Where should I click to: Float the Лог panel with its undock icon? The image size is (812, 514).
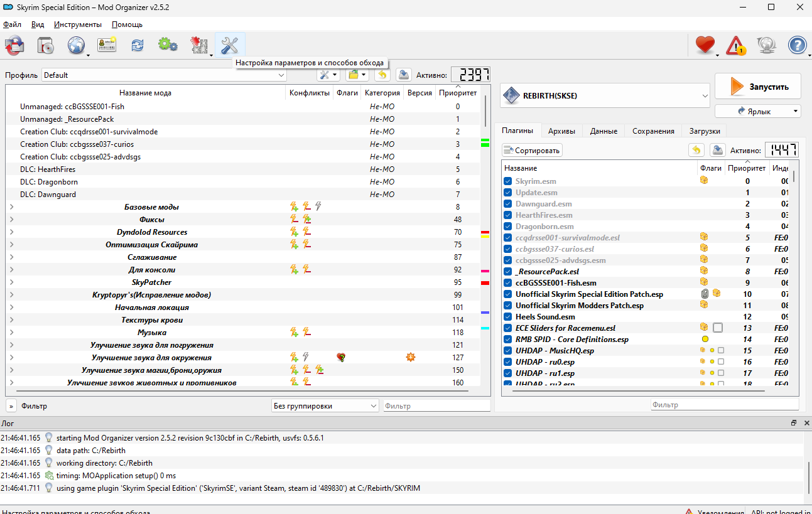tap(794, 423)
